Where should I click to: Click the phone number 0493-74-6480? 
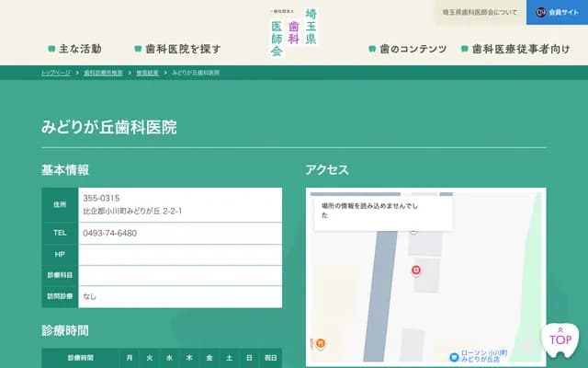pyautogui.click(x=110, y=233)
